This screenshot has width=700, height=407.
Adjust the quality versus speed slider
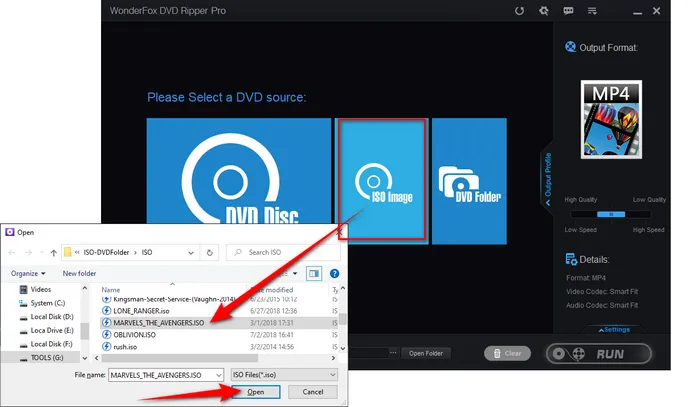[x=611, y=215]
